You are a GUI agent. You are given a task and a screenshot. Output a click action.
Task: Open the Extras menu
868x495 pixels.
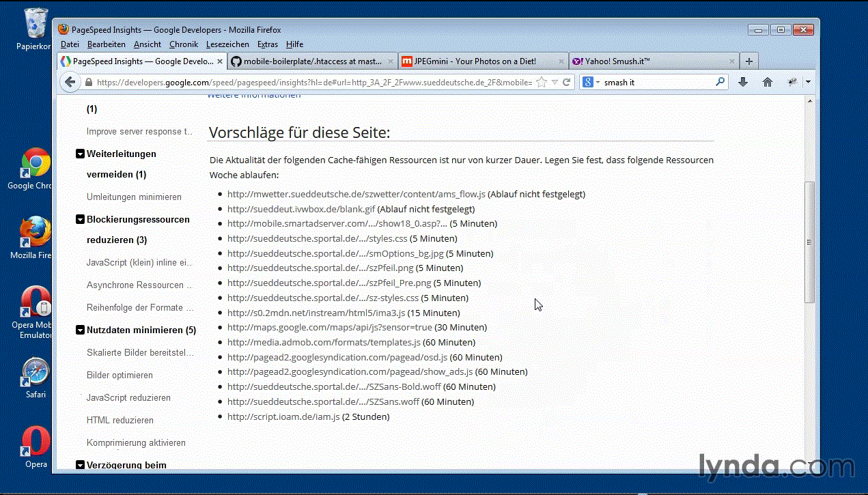268,44
